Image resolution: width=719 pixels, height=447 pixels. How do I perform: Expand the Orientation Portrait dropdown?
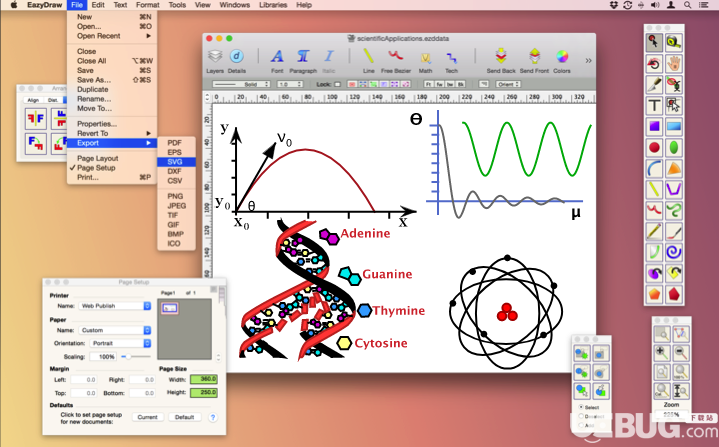coord(121,343)
